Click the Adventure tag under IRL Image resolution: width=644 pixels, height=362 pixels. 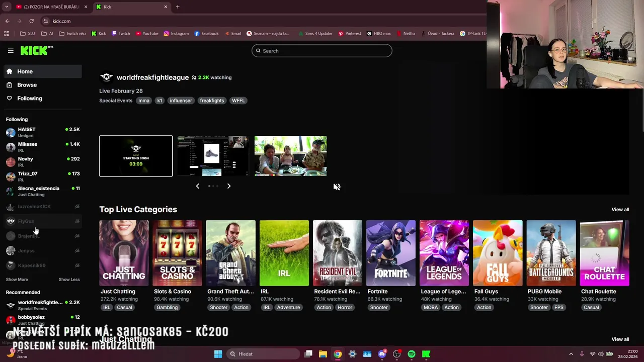point(288,308)
